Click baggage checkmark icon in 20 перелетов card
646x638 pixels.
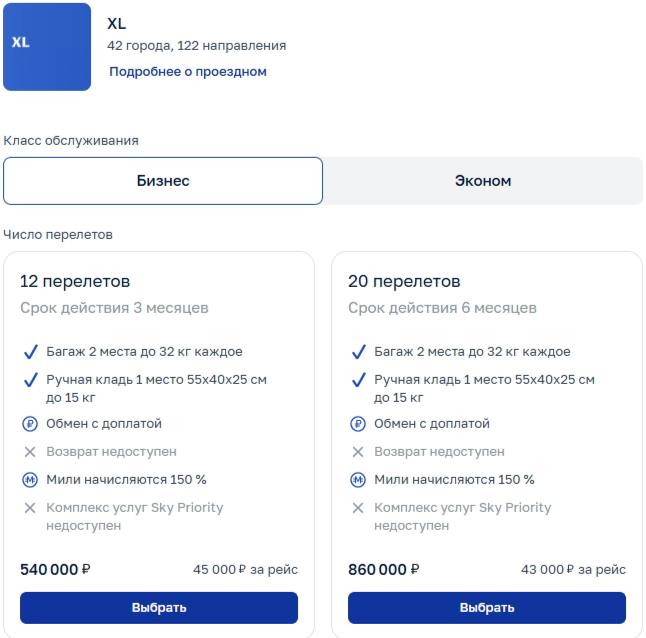(358, 352)
